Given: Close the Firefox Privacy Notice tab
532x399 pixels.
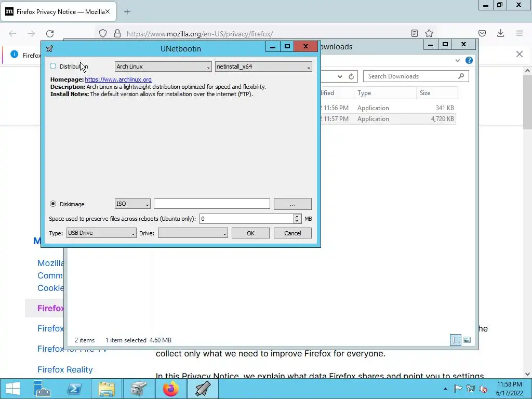Looking at the screenshot, I should pyautogui.click(x=107, y=11).
